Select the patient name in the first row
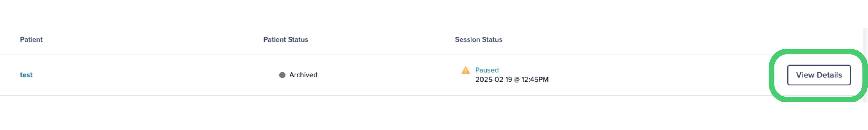This screenshot has height=130, width=868. point(26,75)
